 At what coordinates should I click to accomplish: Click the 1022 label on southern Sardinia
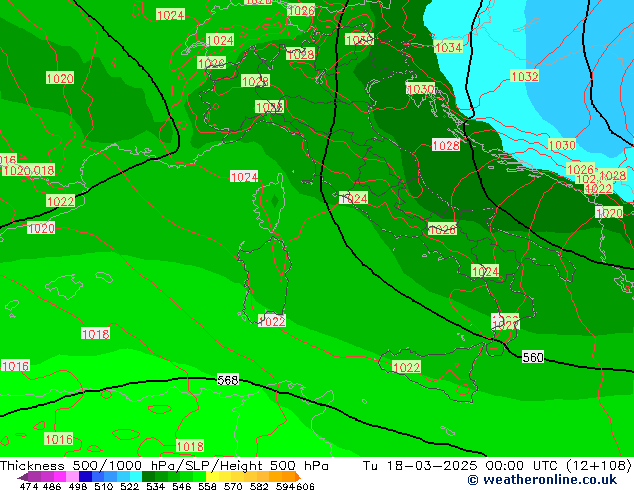(x=272, y=321)
